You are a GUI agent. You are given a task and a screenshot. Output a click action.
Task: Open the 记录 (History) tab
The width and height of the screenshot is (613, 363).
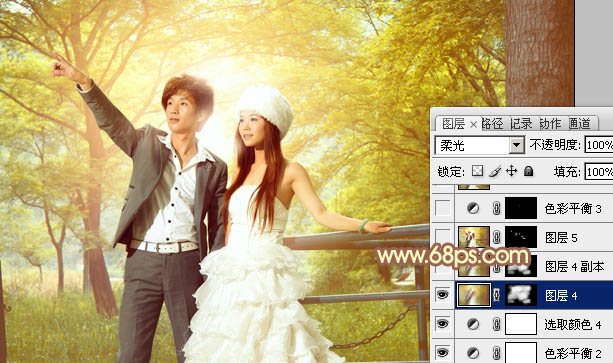tap(521, 124)
